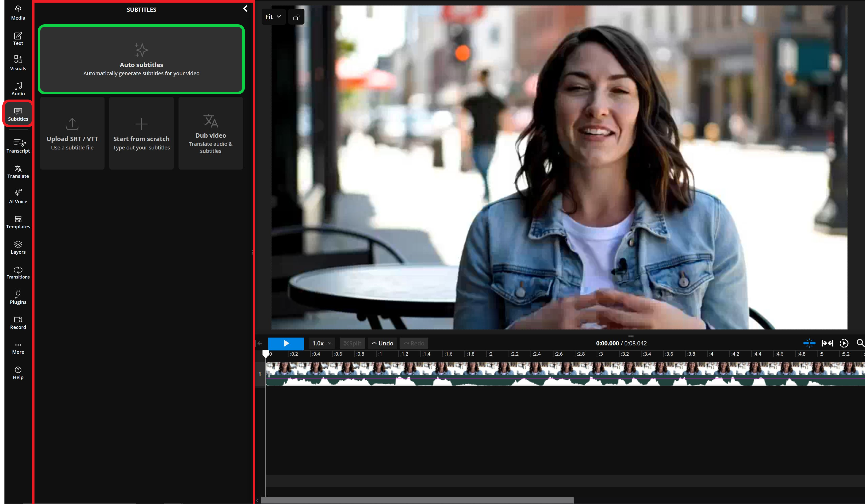Open the 1.0x playback speed dropdown
The height and width of the screenshot is (504, 865).
pyautogui.click(x=321, y=343)
